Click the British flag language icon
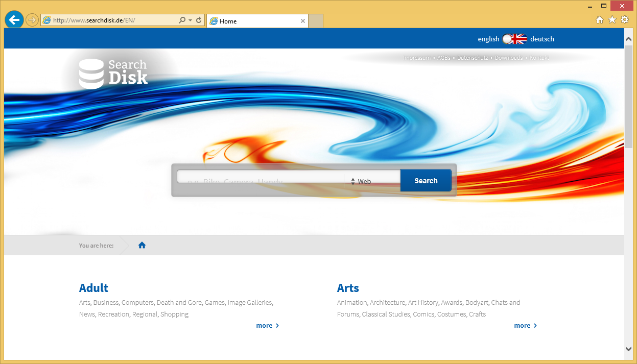This screenshot has height=364, width=637. pyautogui.click(x=514, y=38)
